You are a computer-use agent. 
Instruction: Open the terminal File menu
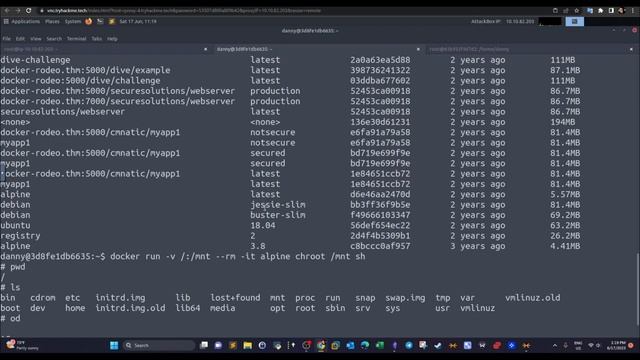[x=7, y=39]
